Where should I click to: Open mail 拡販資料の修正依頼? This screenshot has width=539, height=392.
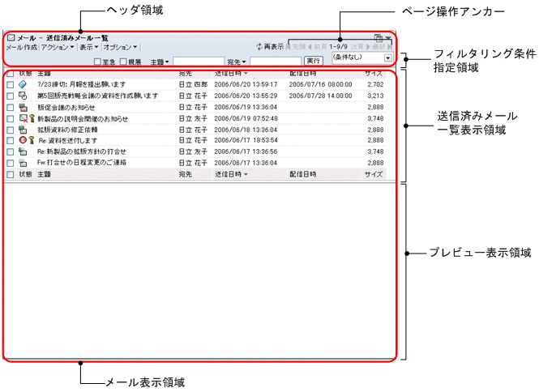(x=67, y=130)
